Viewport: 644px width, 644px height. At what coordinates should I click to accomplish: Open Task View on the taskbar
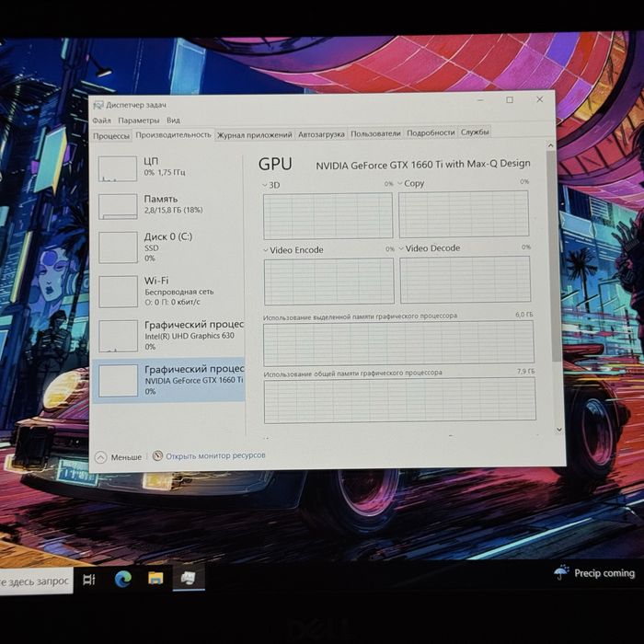(89, 580)
